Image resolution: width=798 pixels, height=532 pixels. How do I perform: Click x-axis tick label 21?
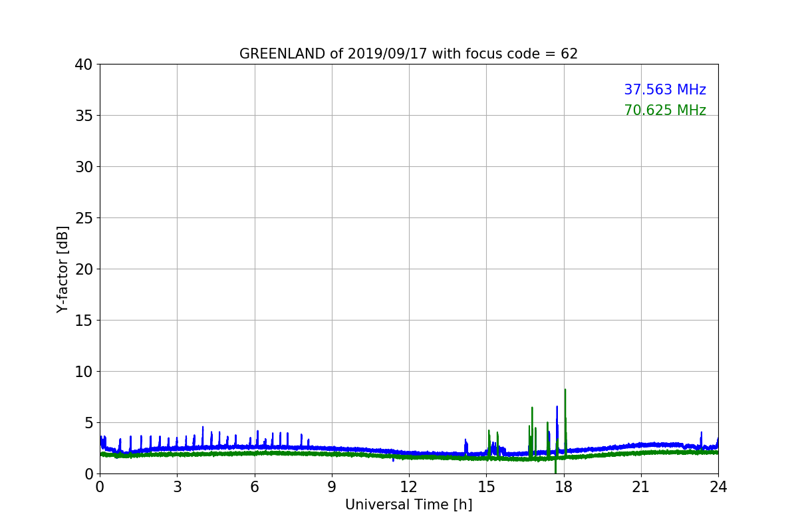[x=641, y=487]
